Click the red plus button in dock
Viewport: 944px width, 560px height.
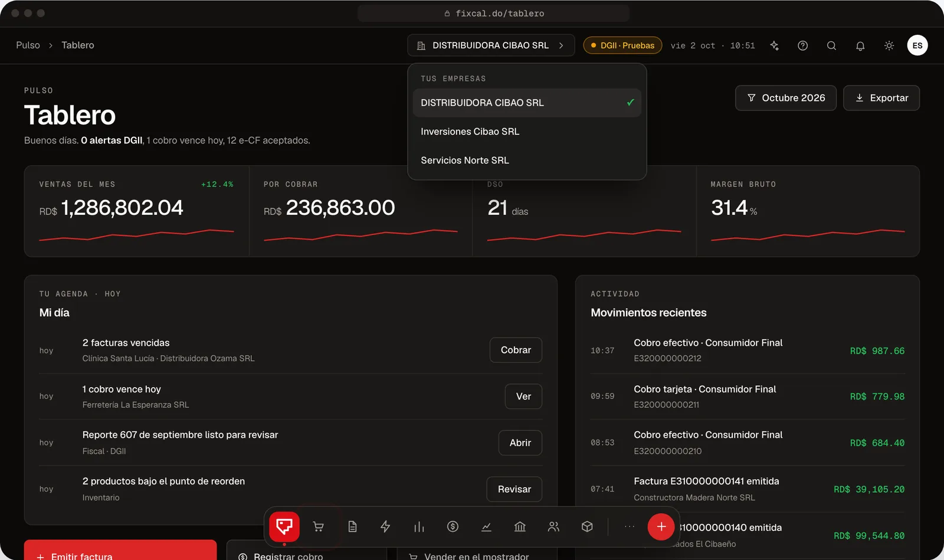pos(661,526)
